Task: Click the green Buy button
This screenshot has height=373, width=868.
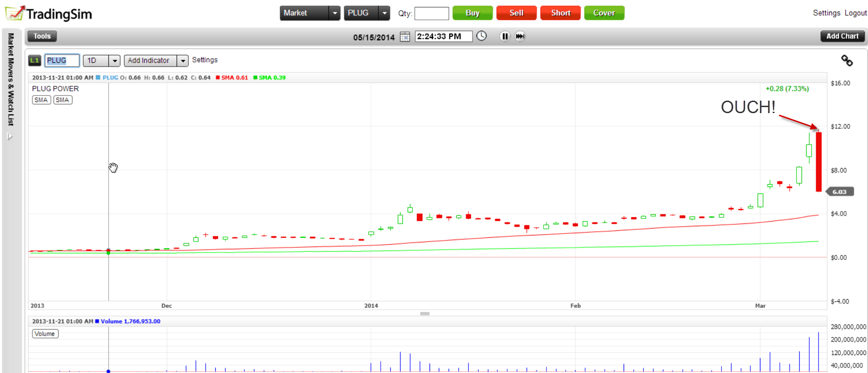Action: (x=472, y=13)
